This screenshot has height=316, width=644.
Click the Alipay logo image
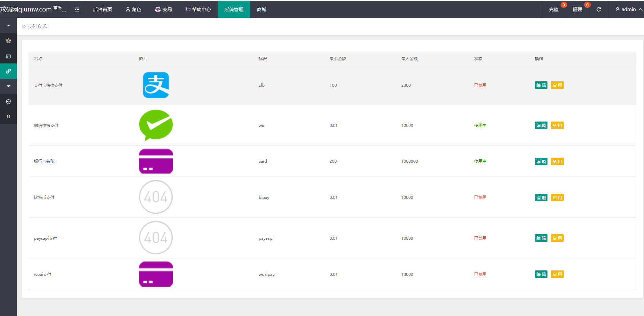click(x=156, y=85)
